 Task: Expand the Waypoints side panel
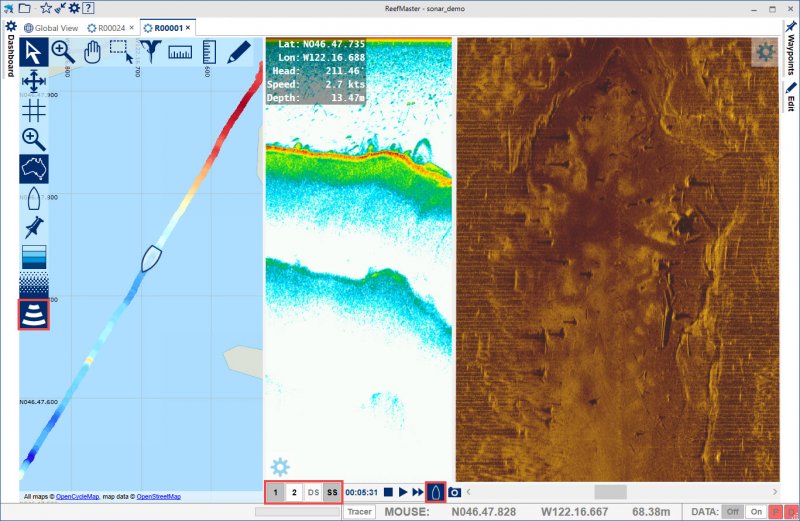tap(790, 49)
